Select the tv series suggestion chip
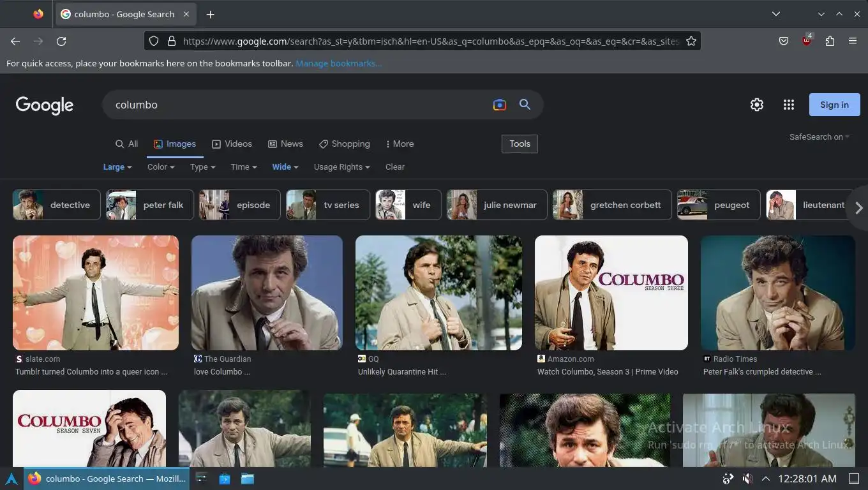The image size is (868, 490). click(328, 205)
